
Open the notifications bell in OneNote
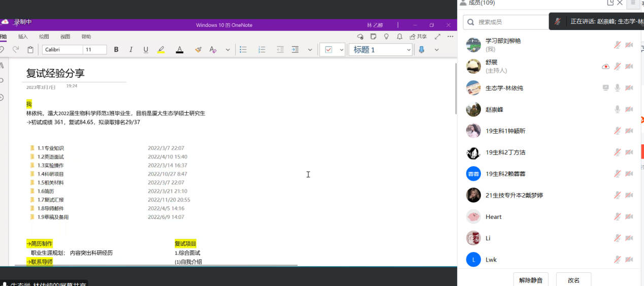pos(399,37)
